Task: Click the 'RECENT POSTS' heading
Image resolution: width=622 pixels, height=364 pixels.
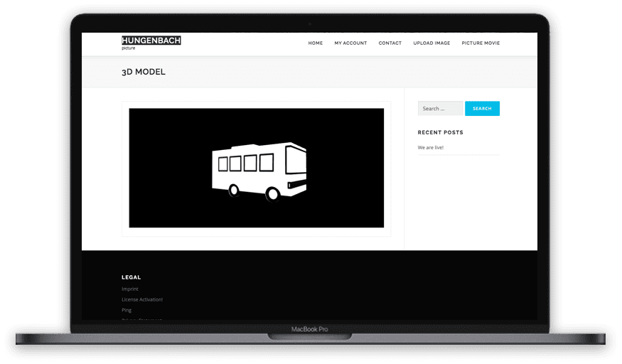Action: tap(440, 132)
